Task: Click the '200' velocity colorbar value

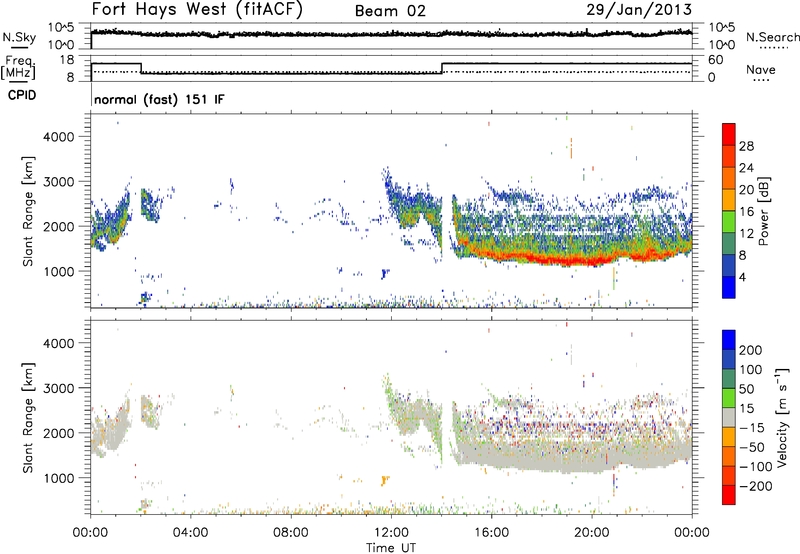Action: tap(751, 350)
